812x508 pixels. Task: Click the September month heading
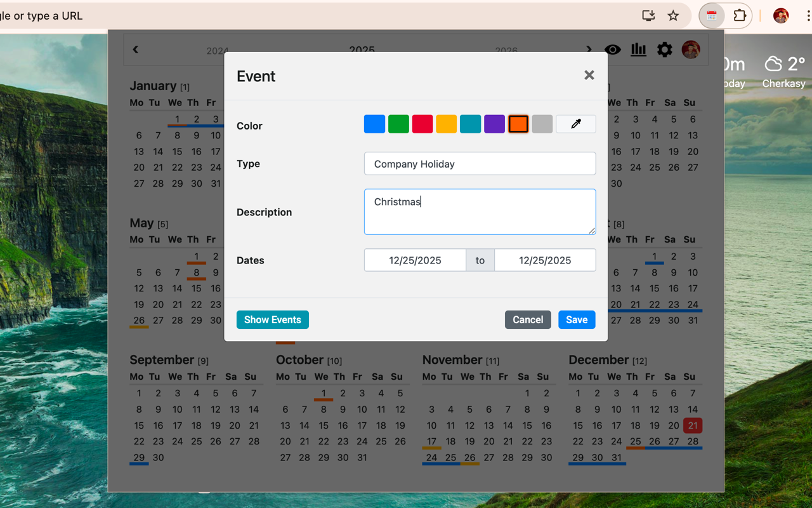(x=162, y=359)
